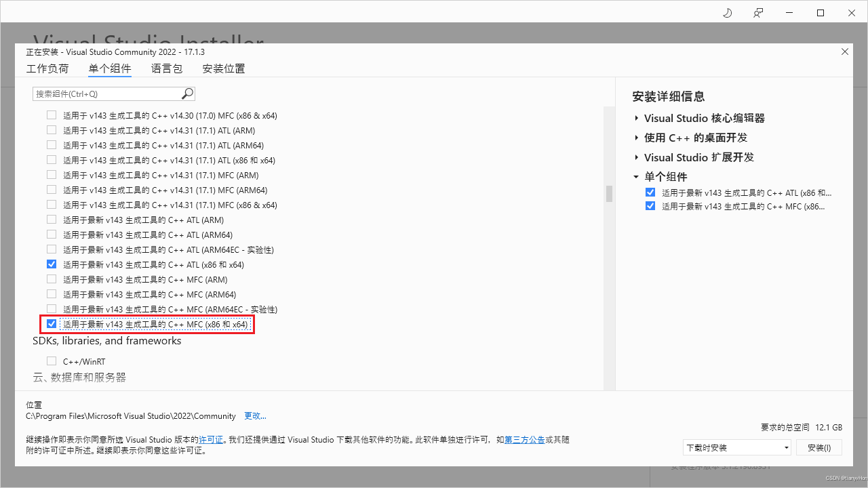Collapse the 单个组件 section in details
This screenshot has width=868, height=488.
tap(636, 177)
